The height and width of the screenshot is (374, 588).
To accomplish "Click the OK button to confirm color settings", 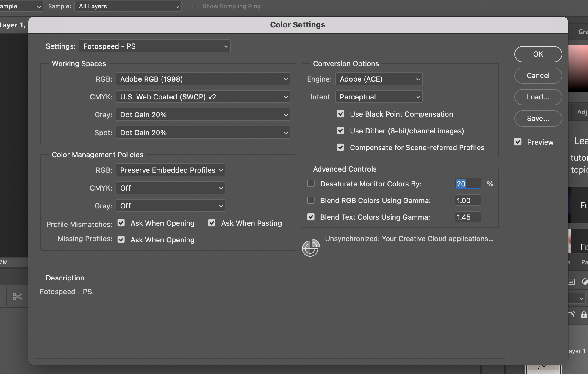I will tap(538, 54).
